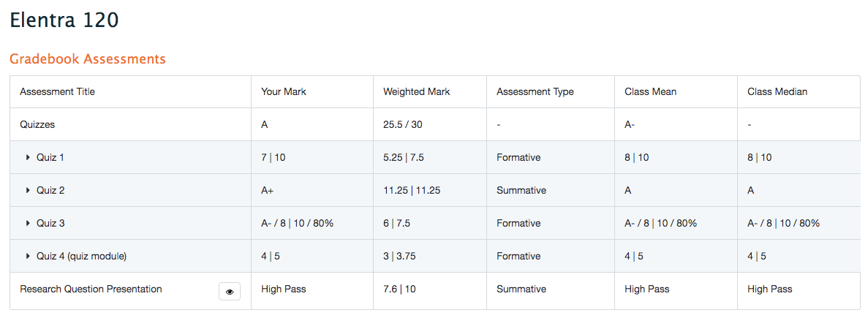Click the Quizzes row title
This screenshot has height=318, width=868.
(37, 124)
